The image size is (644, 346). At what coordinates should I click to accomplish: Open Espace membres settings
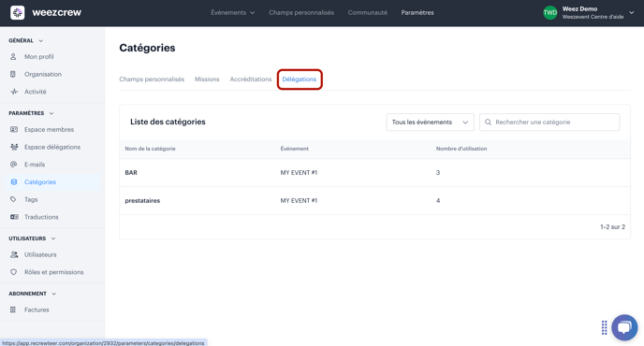[x=49, y=129]
